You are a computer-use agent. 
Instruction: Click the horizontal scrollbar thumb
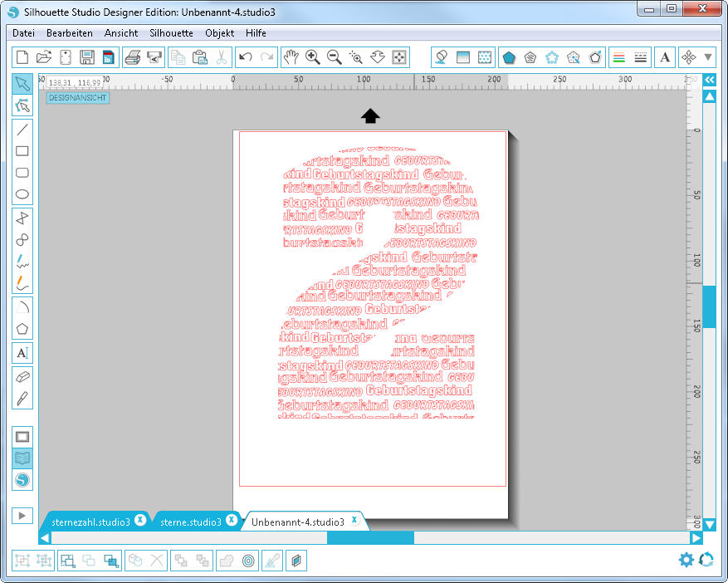click(369, 538)
